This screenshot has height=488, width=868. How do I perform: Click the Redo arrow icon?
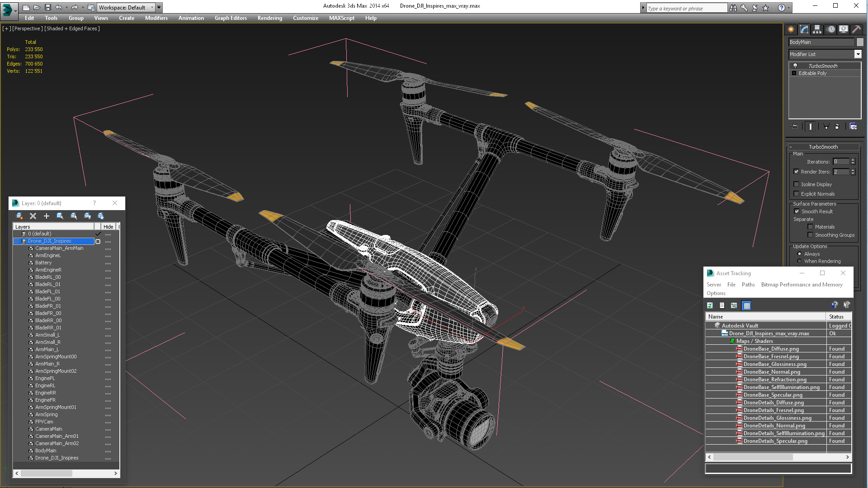(x=75, y=7)
